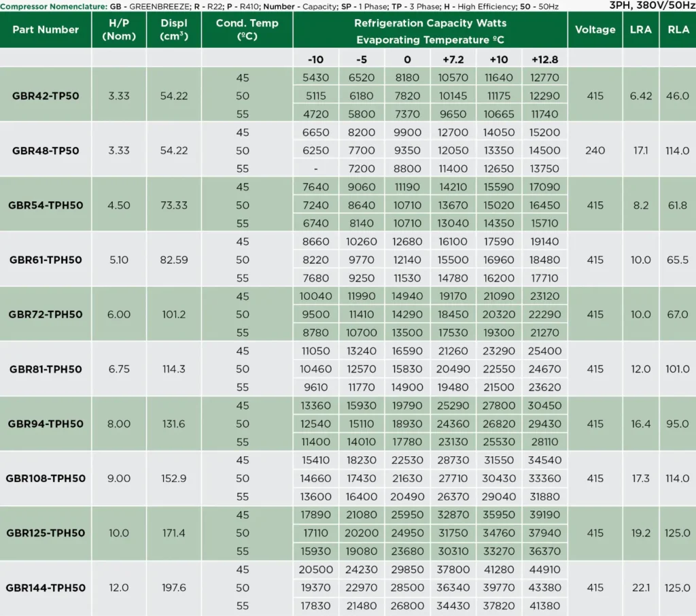The image size is (696, 616).
Task: Click the 240 voltage value for GBR48-TP50
Action: 595,150
